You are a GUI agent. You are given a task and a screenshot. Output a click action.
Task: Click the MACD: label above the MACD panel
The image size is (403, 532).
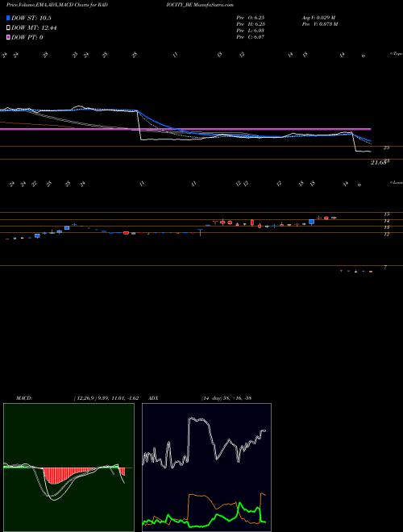coord(24,398)
